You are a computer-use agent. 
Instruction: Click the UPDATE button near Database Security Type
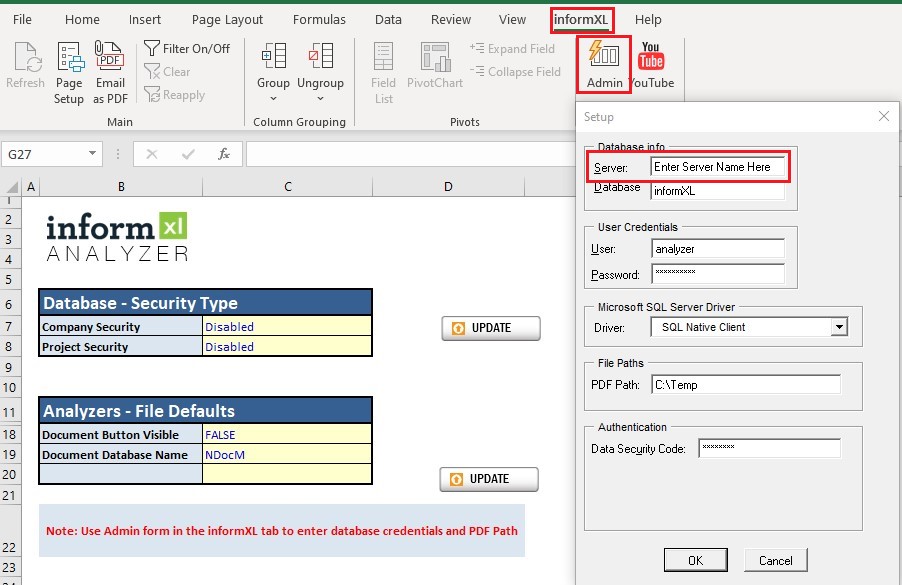491,327
